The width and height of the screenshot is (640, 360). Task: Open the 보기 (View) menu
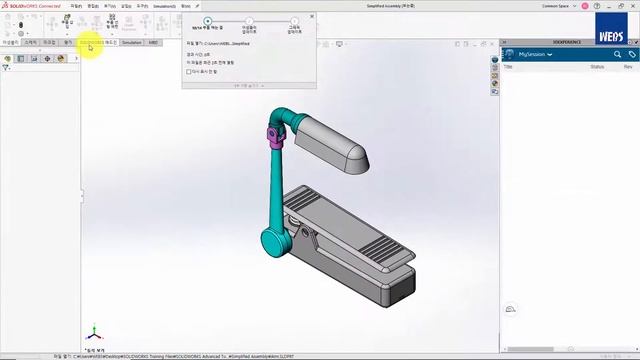(x=110, y=6)
